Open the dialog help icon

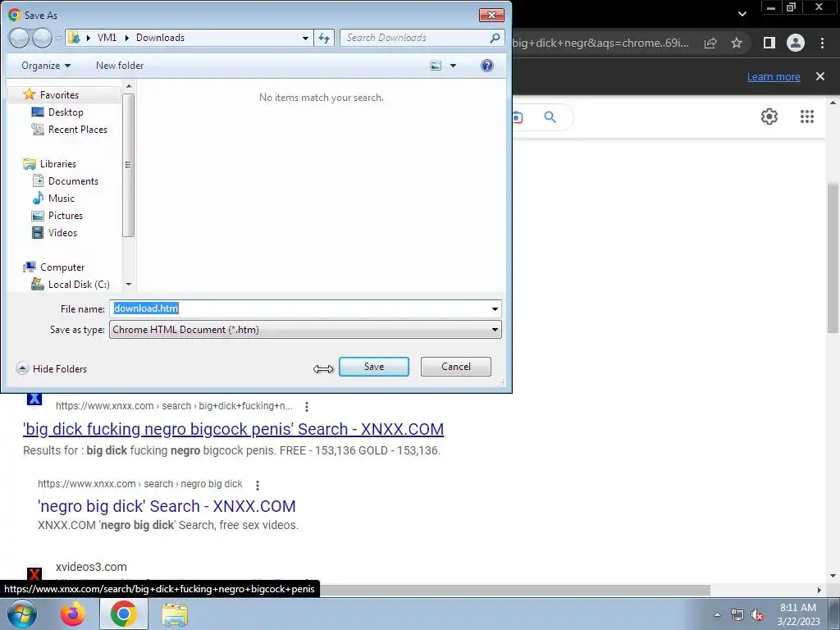486,66
